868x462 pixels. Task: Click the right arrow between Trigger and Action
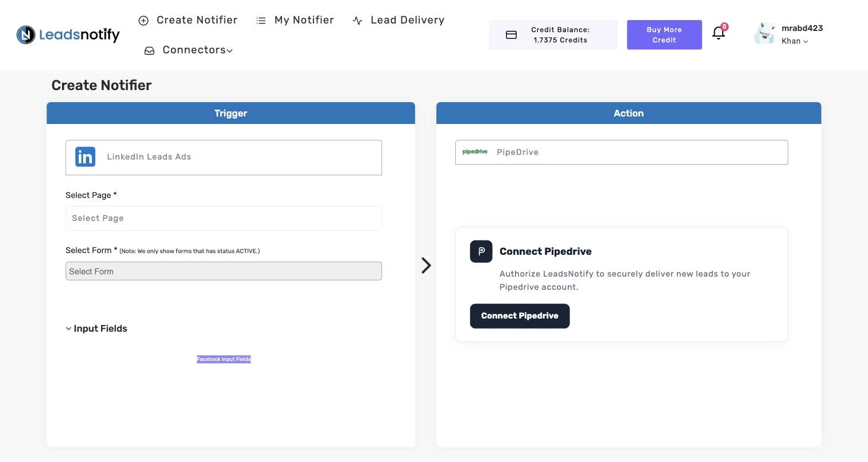coord(426,265)
